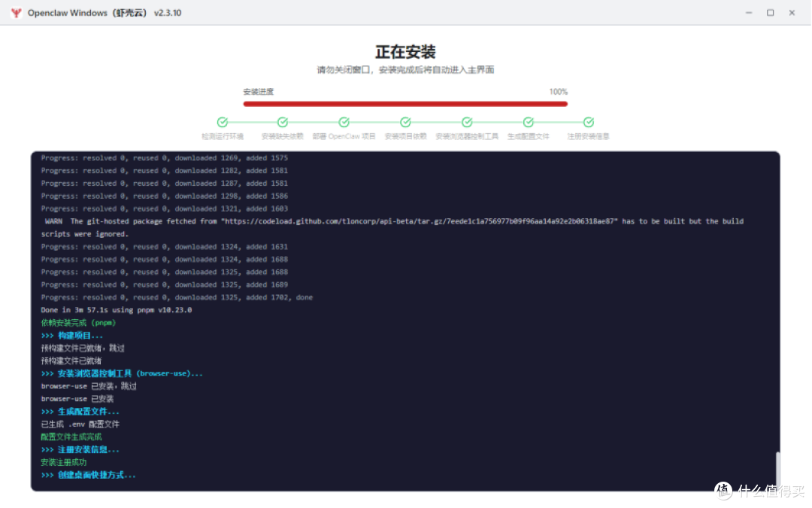Click the checkmark above 部署 OpenClaw 项目
Screen dimensions: 812x508
(x=344, y=123)
